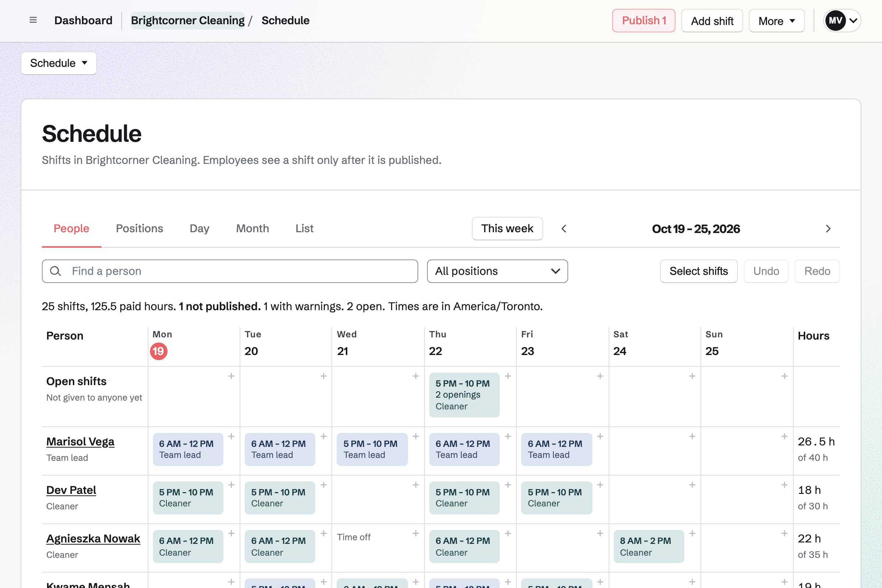This screenshot has width=882, height=588.
Task: Add shift for Agnieszka Nowak on Friday
Action: tap(600, 533)
